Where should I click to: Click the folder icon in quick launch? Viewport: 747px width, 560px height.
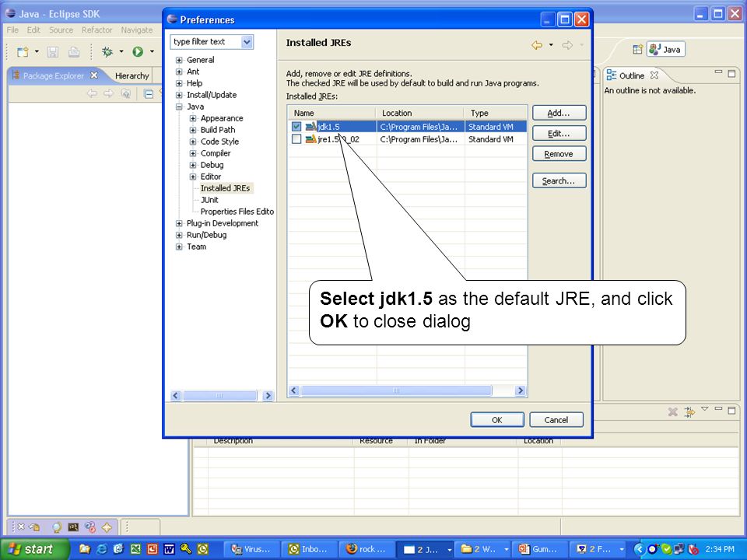point(85,549)
